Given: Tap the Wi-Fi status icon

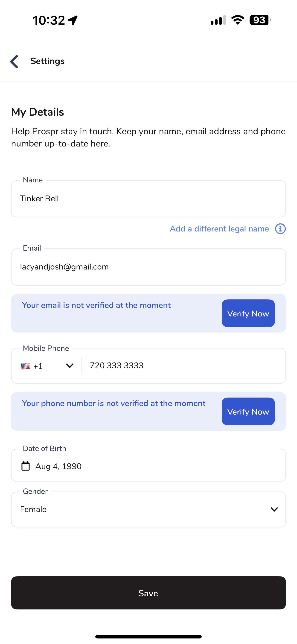Looking at the screenshot, I should pos(238,20).
